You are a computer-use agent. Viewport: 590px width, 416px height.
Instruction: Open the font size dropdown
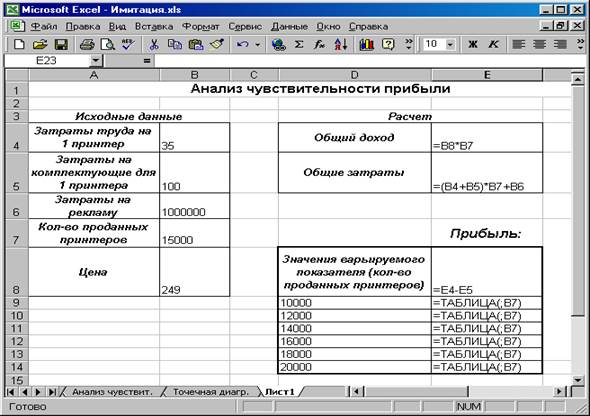click(450, 45)
